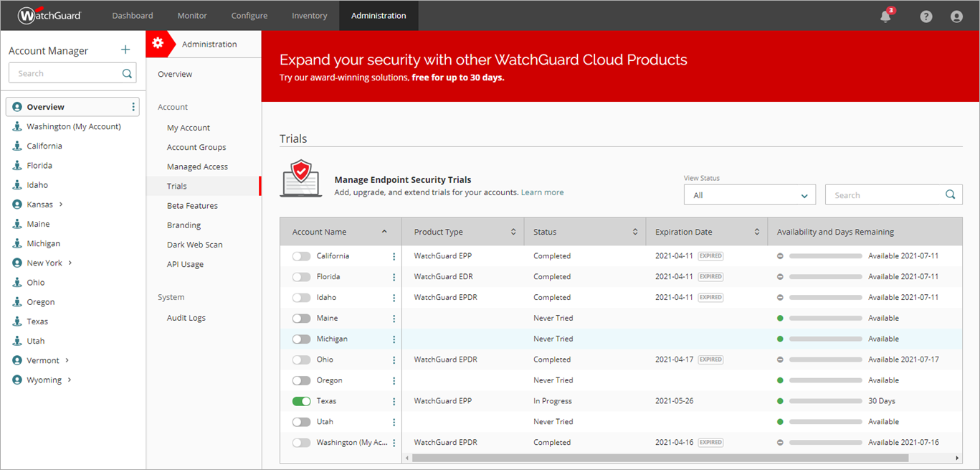Viewport: 980px width, 470px height.
Task: Switch to the Monitor tab
Action: click(x=192, y=16)
